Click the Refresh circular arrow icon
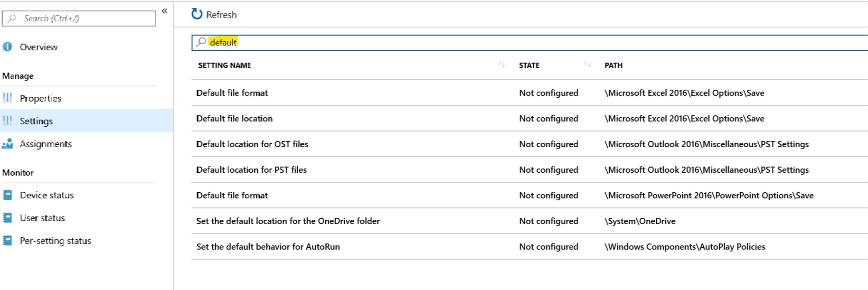The height and width of the screenshot is (290, 868). pyautogui.click(x=197, y=14)
